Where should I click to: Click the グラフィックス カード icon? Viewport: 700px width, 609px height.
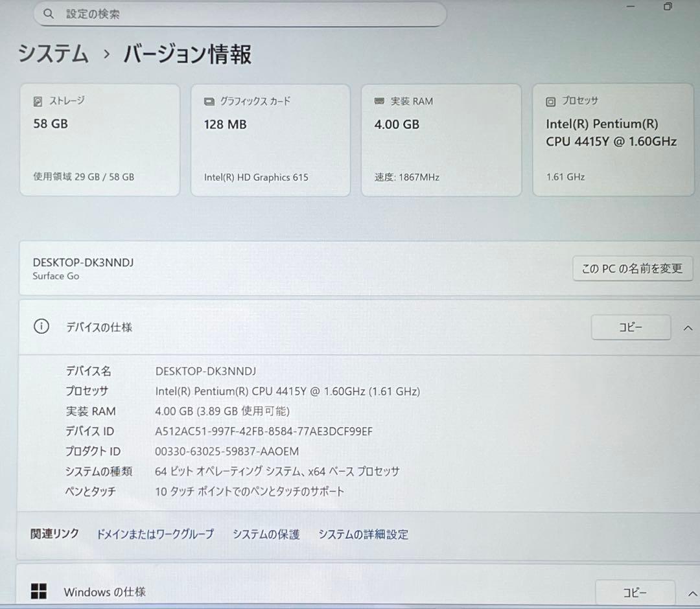click(x=208, y=101)
